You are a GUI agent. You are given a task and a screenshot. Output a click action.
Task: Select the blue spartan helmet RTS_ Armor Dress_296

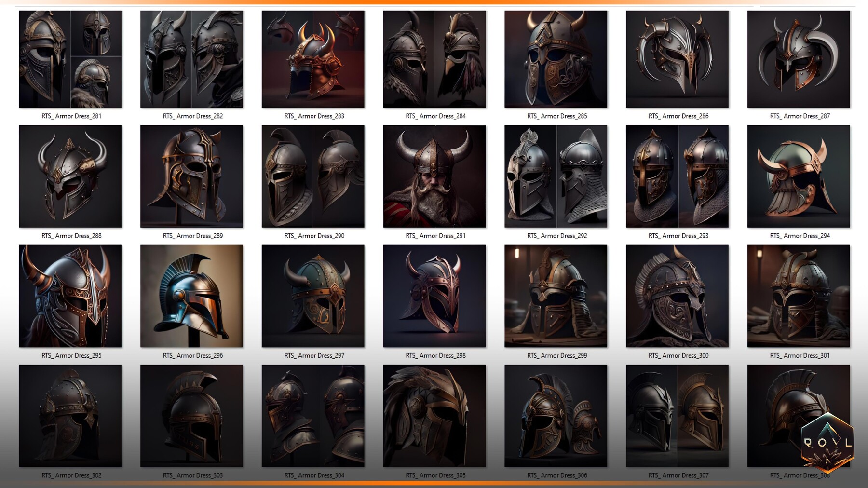point(191,297)
